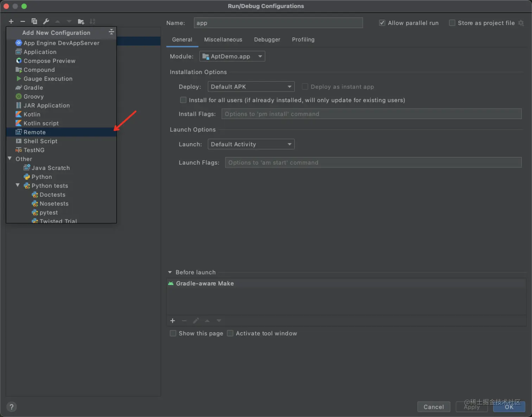This screenshot has height=417, width=532.
Task: Enable Store as project file checkbox
Action: point(452,23)
